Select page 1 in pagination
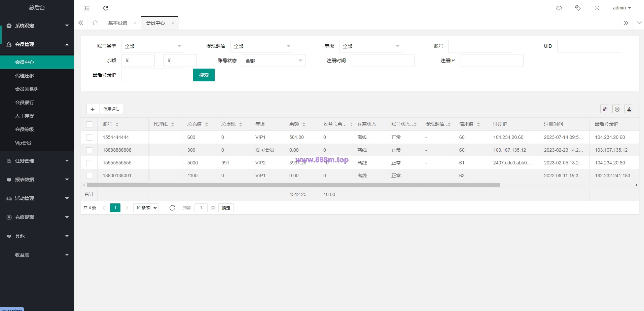The width and height of the screenshot is (644, 311). 115,208
